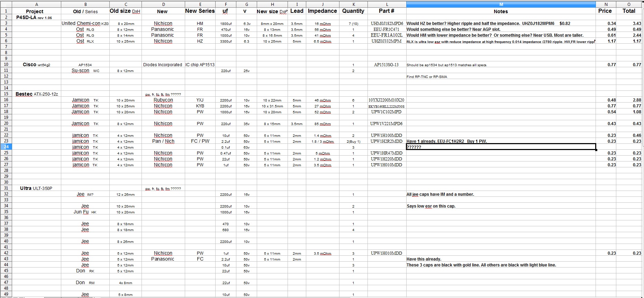Click the 'UPW1V221MPD6' part number cell
Screen dimensions: 644x298
point(386,124)
